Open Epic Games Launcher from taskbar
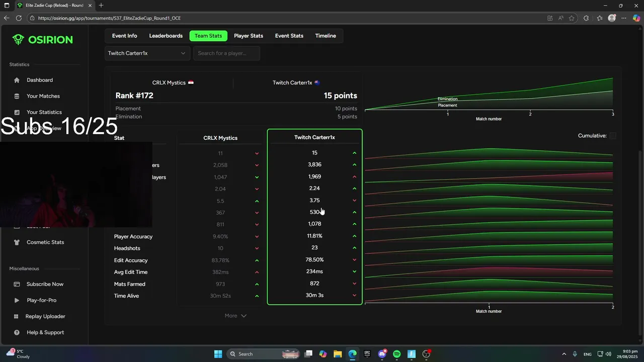 coord(367,354)
